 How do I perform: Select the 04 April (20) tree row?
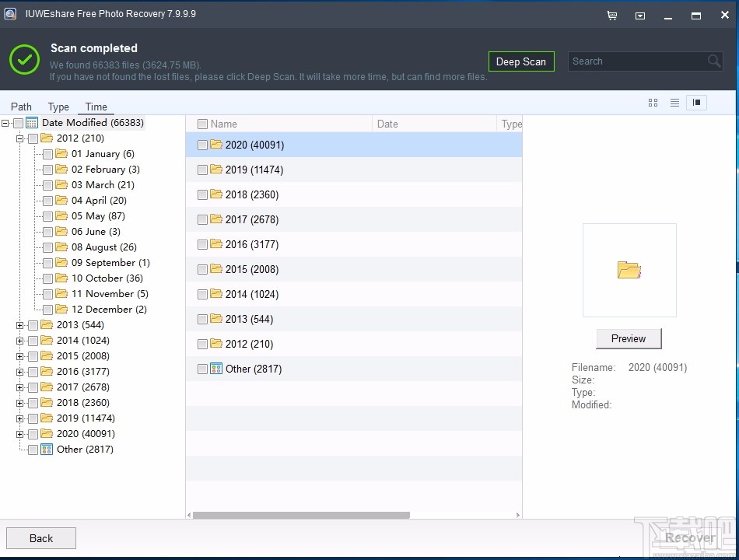tap(99, 201)
